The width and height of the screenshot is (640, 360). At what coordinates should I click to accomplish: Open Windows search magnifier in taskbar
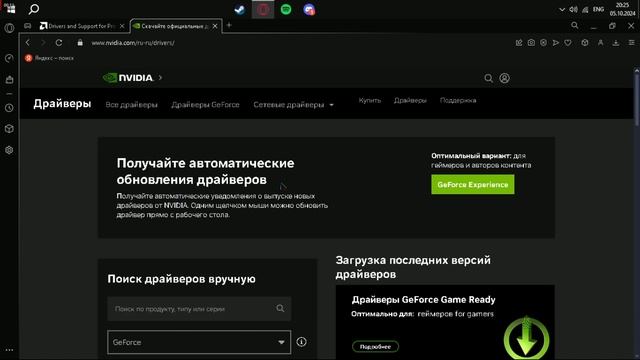click(x=34, y=9)
